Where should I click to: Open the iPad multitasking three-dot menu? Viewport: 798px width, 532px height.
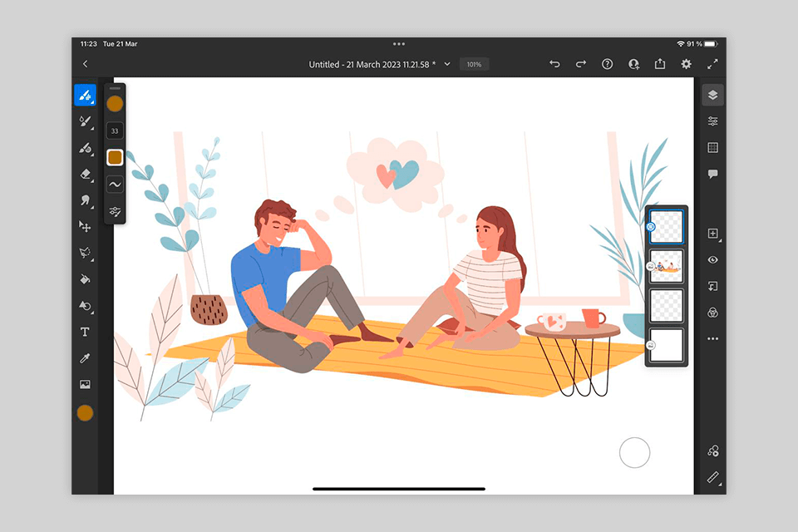point(399,44)
